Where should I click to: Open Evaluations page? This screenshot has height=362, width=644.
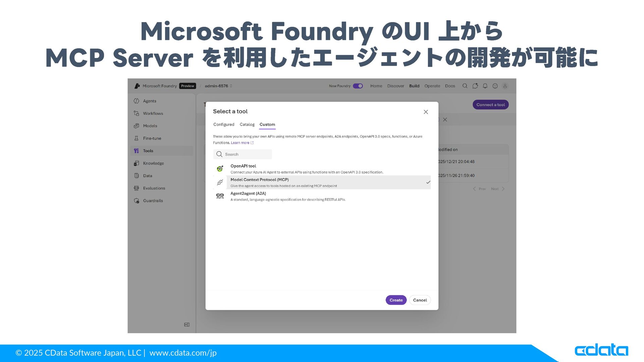[154, 188]
